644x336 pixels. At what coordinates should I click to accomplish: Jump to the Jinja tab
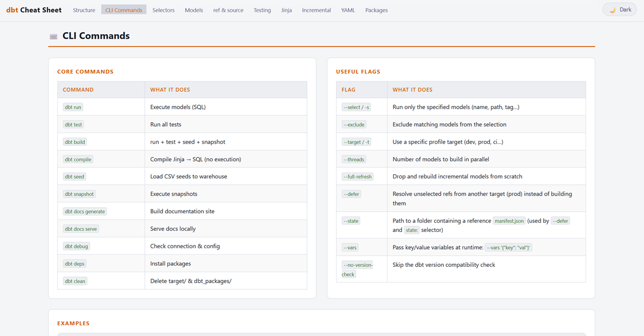point(287,10)
